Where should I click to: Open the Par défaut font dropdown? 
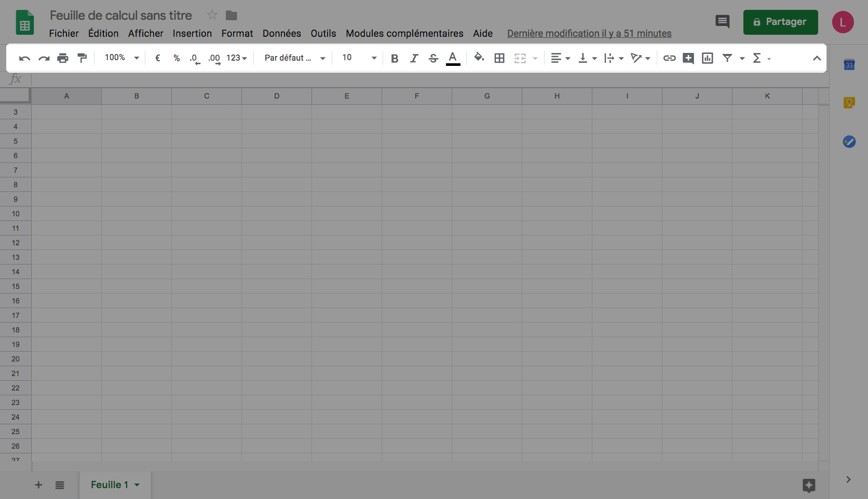click(x=295, y=58)
